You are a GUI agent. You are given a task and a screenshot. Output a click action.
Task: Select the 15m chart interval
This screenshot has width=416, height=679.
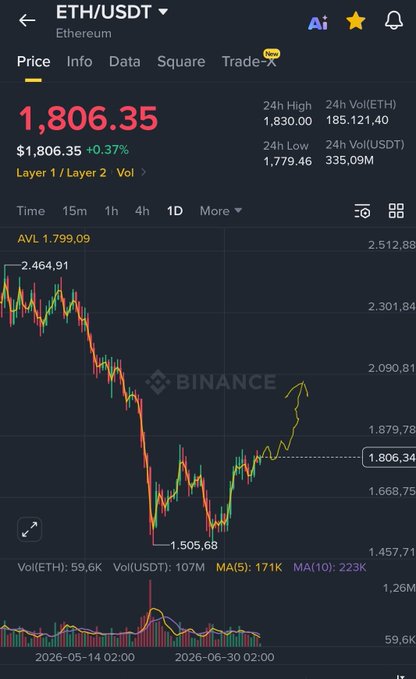(x=74, y=211)
